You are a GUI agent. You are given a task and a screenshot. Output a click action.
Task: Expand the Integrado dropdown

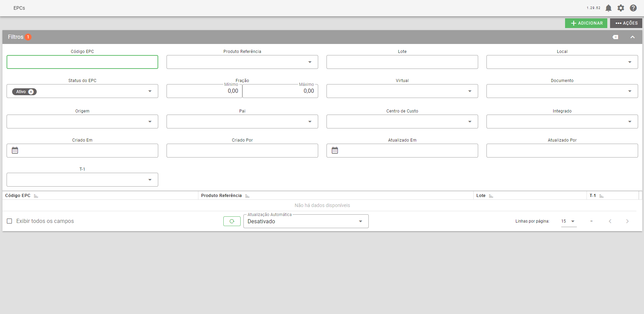click(630, 122)
